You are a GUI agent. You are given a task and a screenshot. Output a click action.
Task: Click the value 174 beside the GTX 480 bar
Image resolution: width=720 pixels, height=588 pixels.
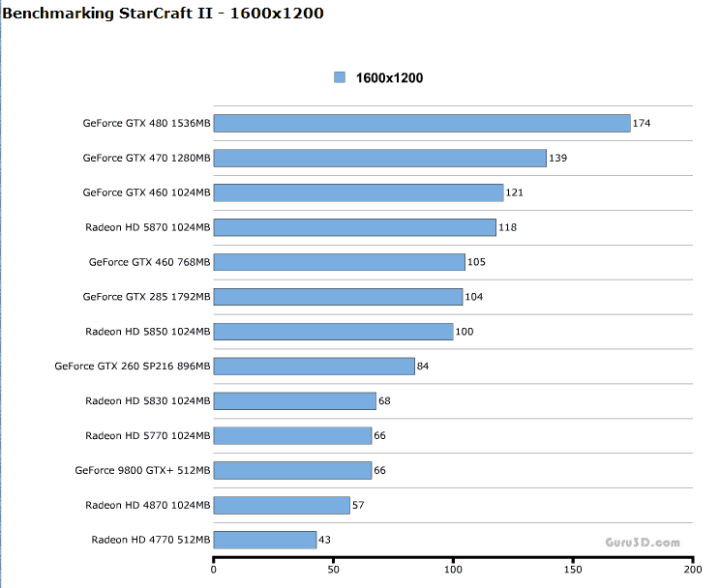click(x=642, y=123)
